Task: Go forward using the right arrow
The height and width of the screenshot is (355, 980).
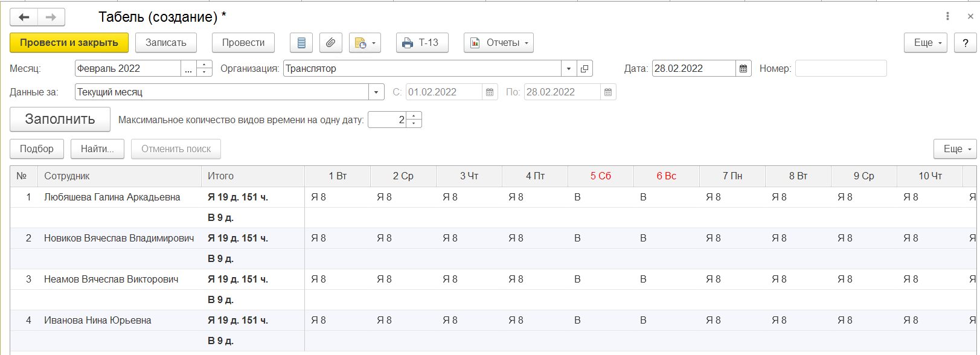Action: click(x=51, y=18)
